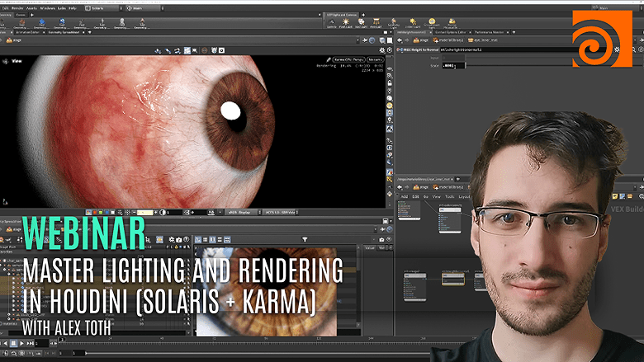Open the Render menu
The width and height of the screenshot is (644, 362).
[x=17, y=7]
